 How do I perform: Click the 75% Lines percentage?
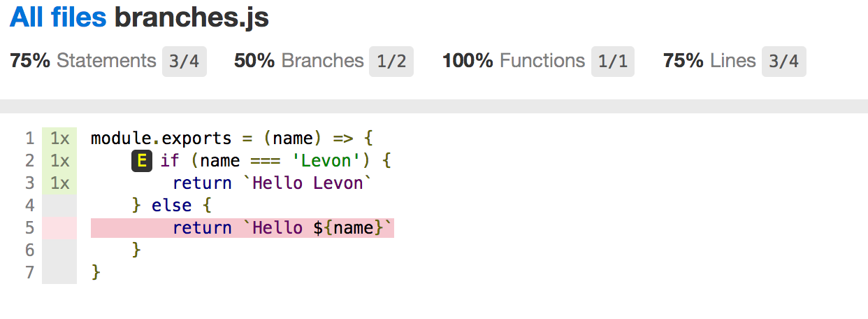(683, 61)
